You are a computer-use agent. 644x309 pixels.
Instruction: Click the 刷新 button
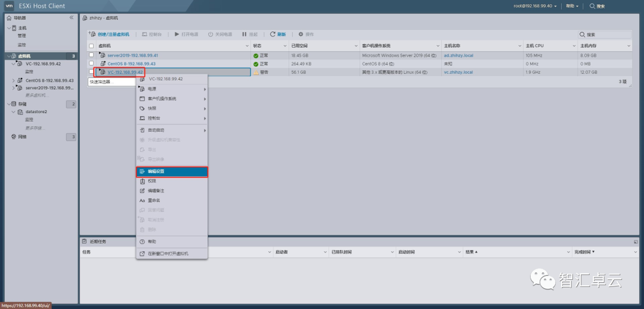click(278, 35)
